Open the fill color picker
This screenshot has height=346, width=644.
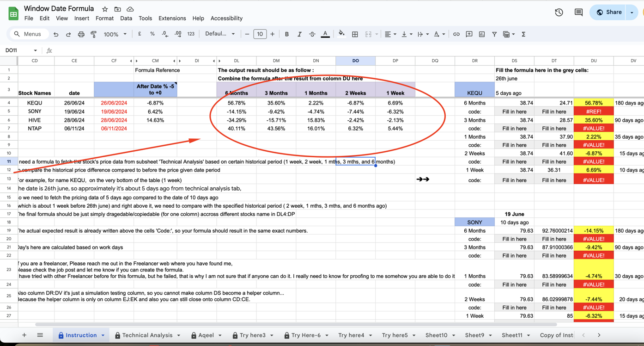pos(341,34)
